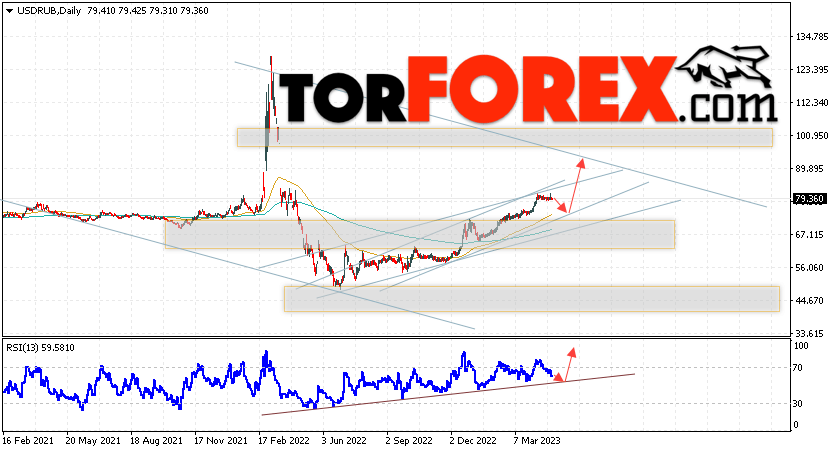Select the current price label 79.360

click(809, 199)
